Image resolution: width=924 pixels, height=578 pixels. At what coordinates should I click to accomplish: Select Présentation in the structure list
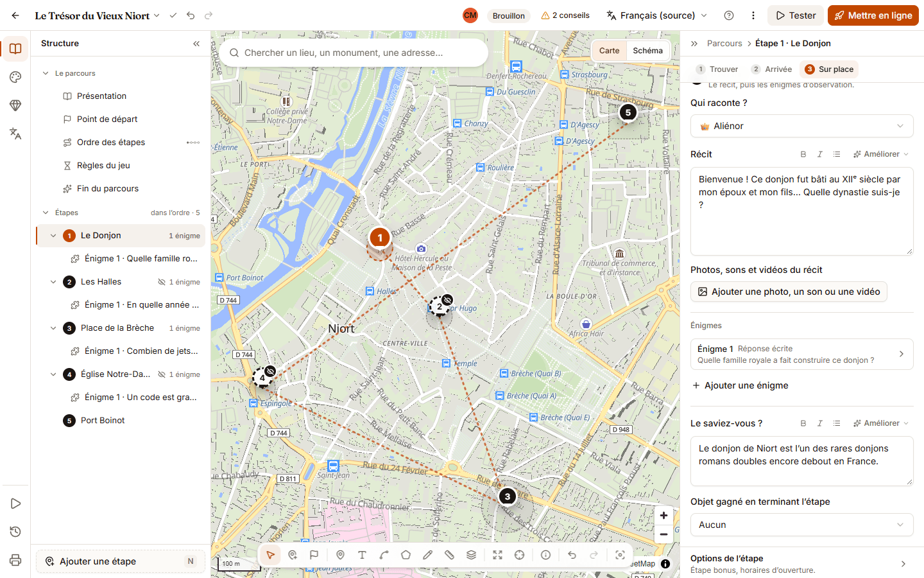tap(121, 96)
